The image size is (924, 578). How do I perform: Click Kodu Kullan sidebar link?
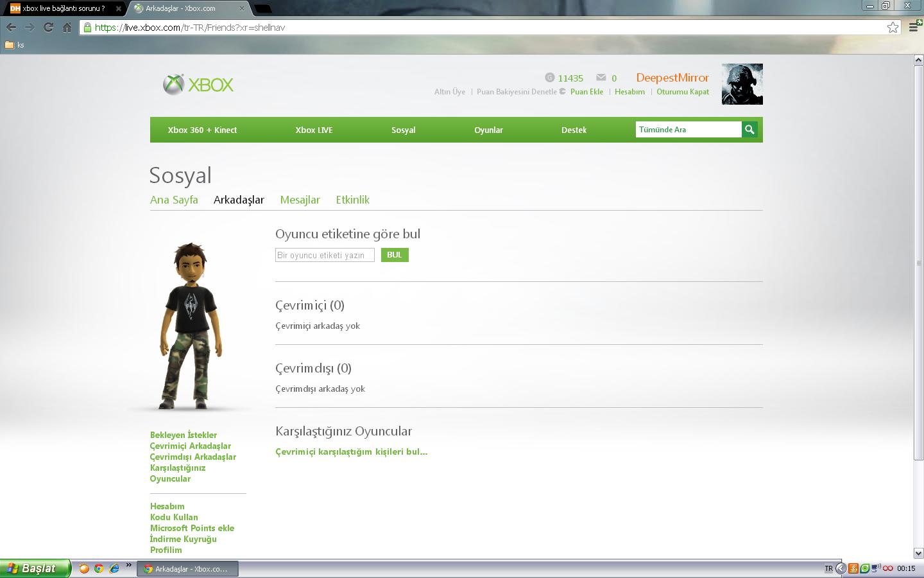pyautogui.click(x=174, y=517)
